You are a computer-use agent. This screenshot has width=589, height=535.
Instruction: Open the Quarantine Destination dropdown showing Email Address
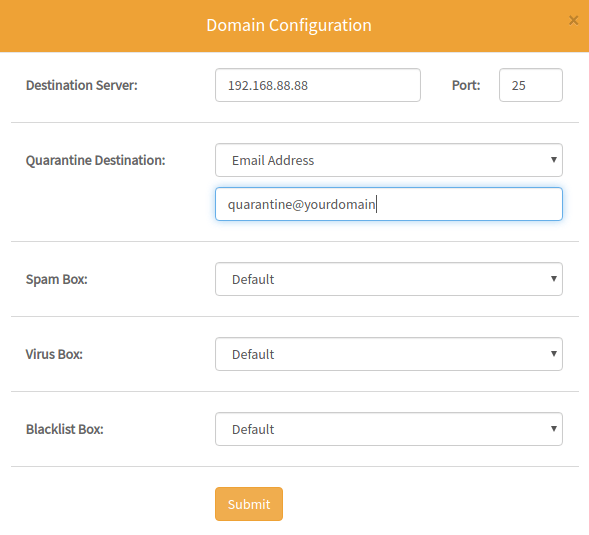click(x=389, y=160)
